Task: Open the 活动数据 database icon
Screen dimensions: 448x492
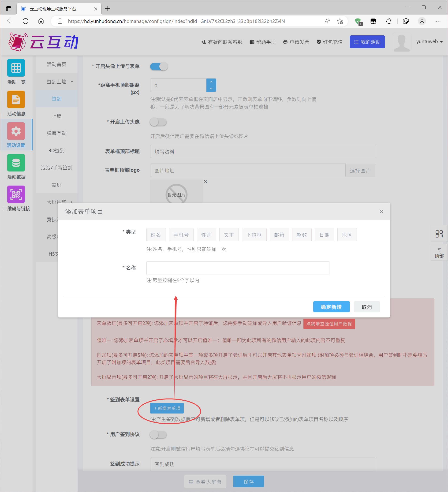Action: point(16,163)
